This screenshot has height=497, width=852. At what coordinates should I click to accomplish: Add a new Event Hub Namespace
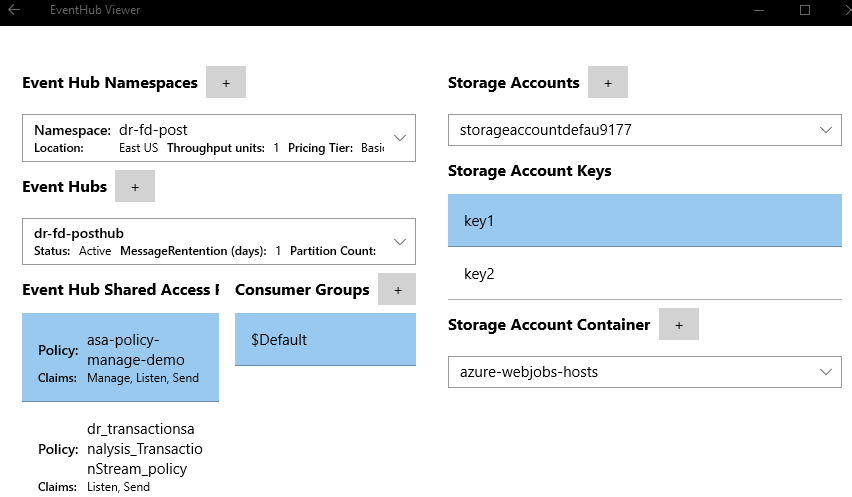coord(226,83)
